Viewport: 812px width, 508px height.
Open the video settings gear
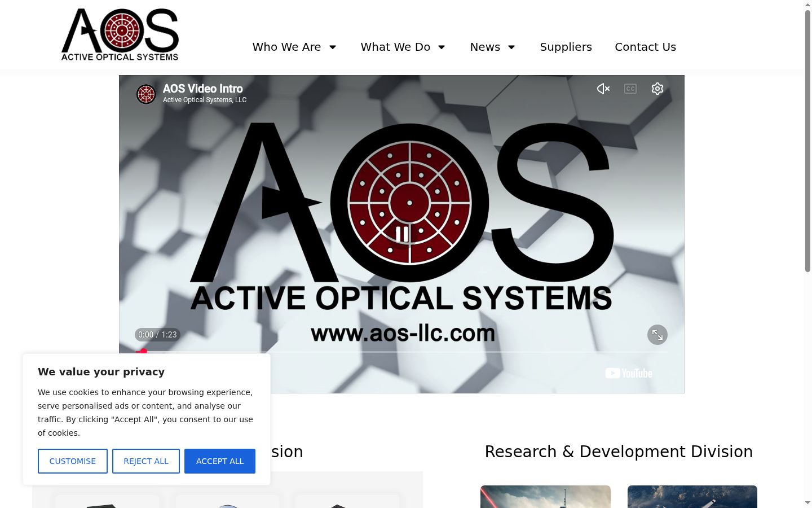(657, 89)
